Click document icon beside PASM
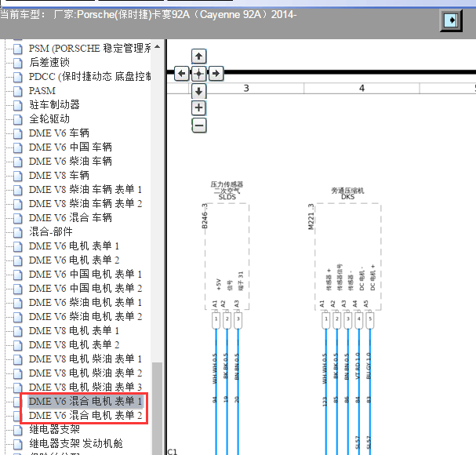 click(18, 91)
